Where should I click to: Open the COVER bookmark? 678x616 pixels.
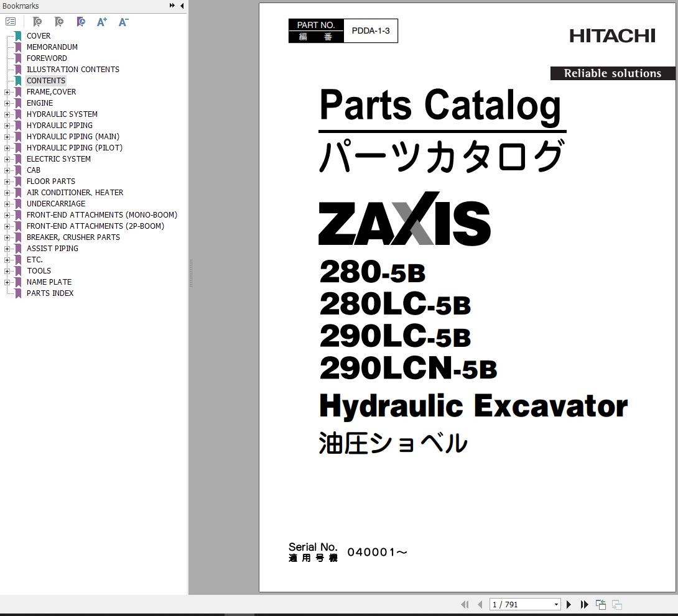click(39, 36)
